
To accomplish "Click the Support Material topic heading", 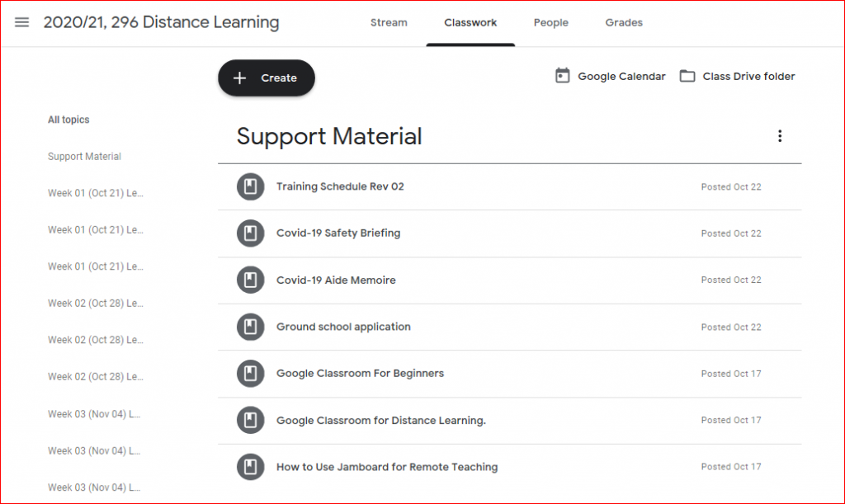I will click(329, 136).
